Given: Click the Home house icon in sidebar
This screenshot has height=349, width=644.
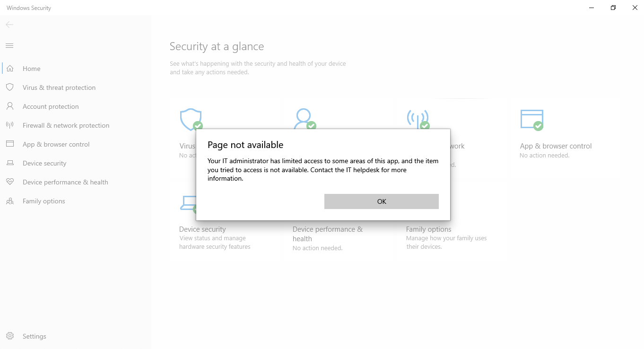Looking at the screenshot, I should point(9,69).
